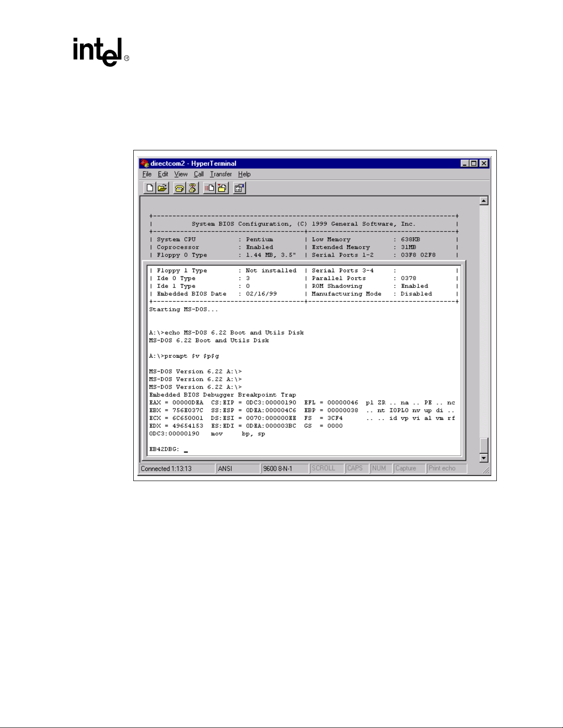The width and height of the screenshot is (563, 728).
Task: Open the Help menu
Action: pos(244,174)
